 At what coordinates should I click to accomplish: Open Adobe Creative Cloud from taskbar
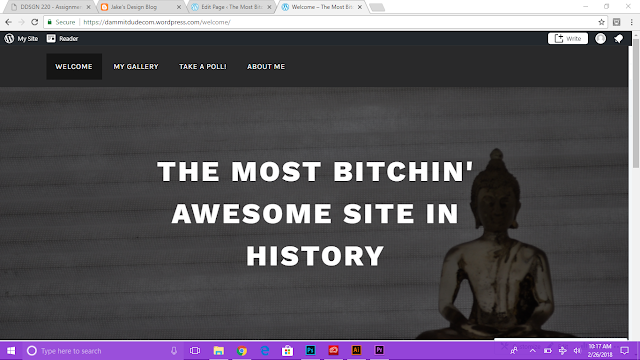[x=333, y=350]
